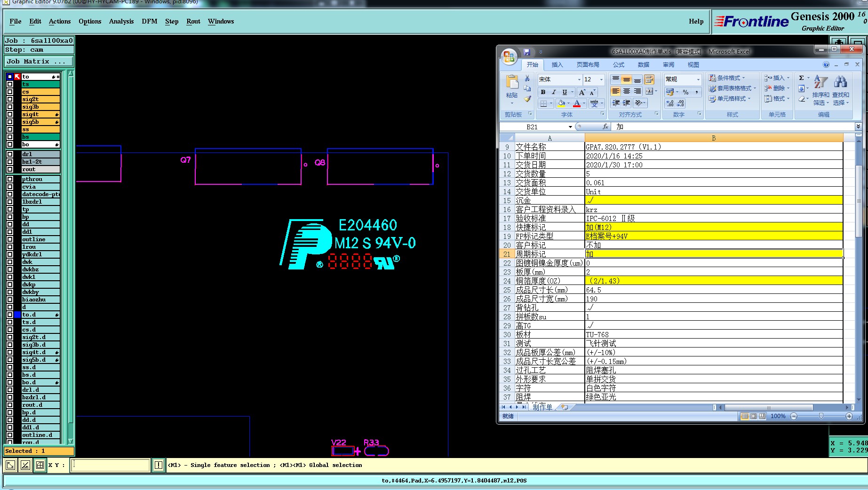Expand the Excel formula bar chevron
This screenshot has height=490, width=868.
click(858, 126)
